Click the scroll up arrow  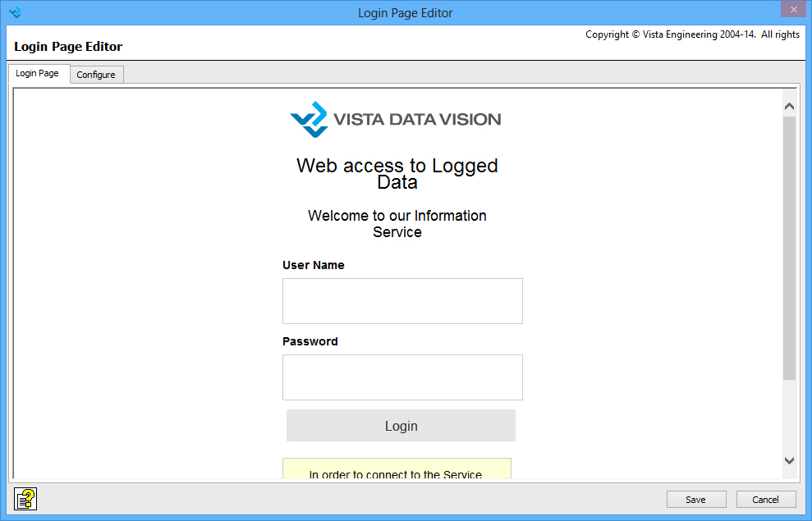(x=789, y=106)
